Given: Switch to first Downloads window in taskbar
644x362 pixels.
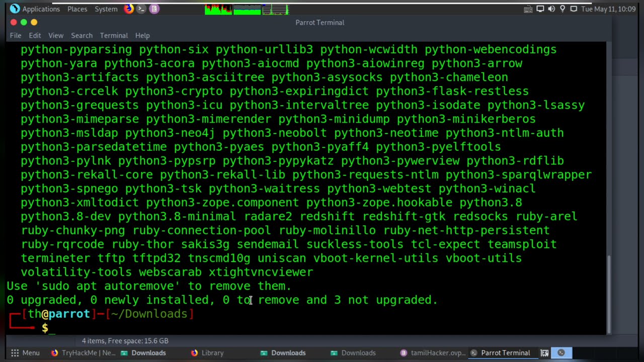Looking at the screenshot, I should [x=143, y=353].
